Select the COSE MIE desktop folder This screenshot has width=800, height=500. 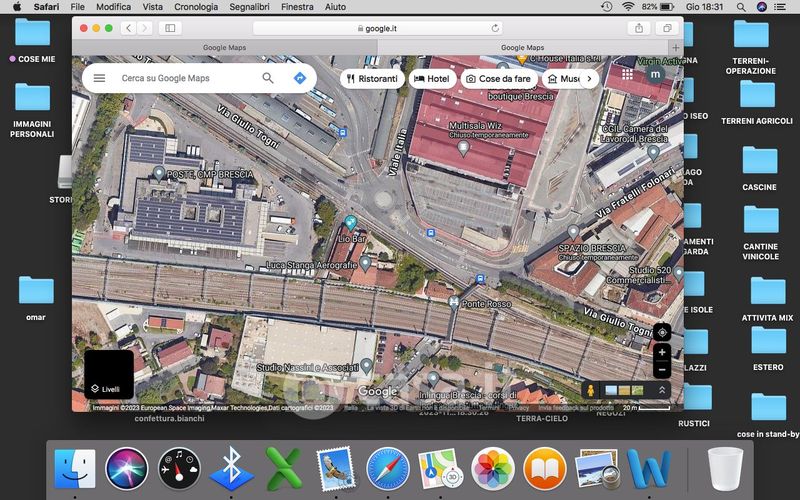pos(32,40)
